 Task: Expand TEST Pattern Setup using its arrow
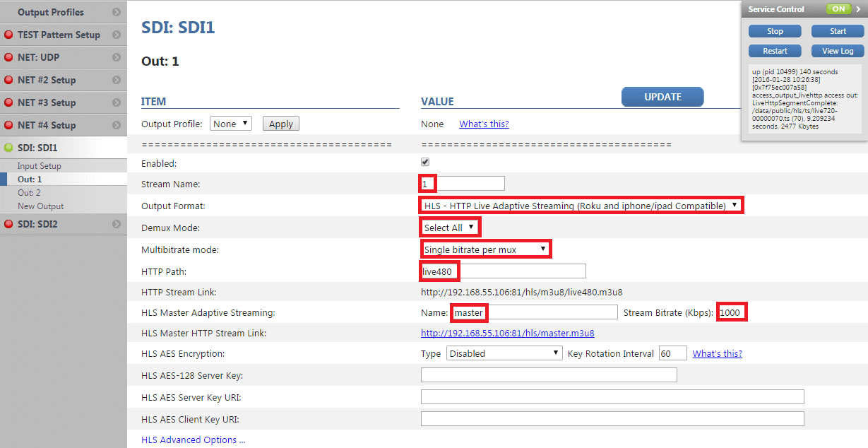coord(117,35)
